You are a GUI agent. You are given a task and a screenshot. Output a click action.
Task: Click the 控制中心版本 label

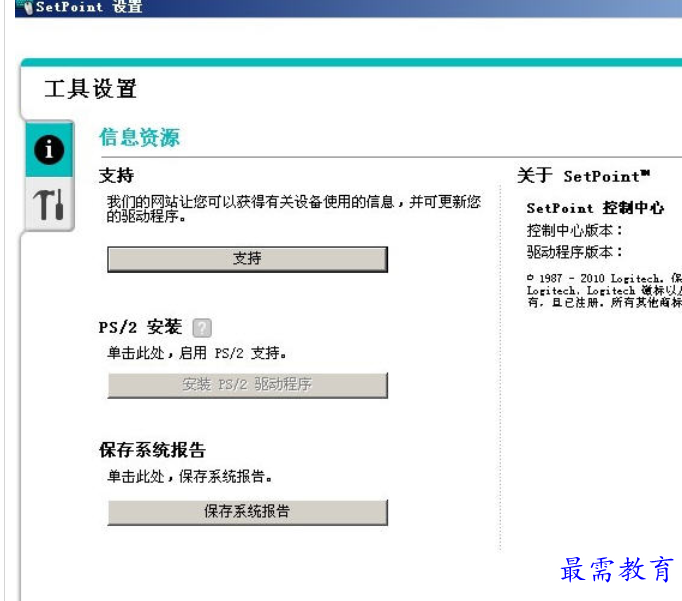(575, 230)
